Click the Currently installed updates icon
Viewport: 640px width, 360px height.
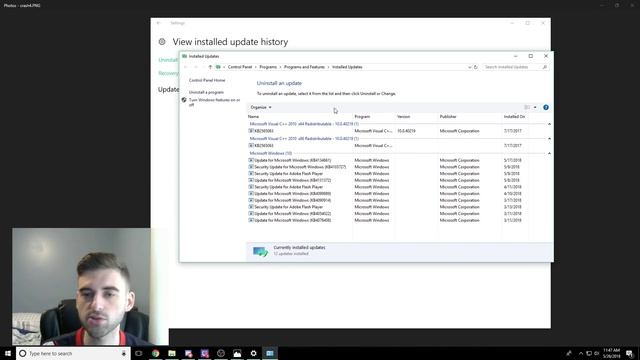click(260, 251)
